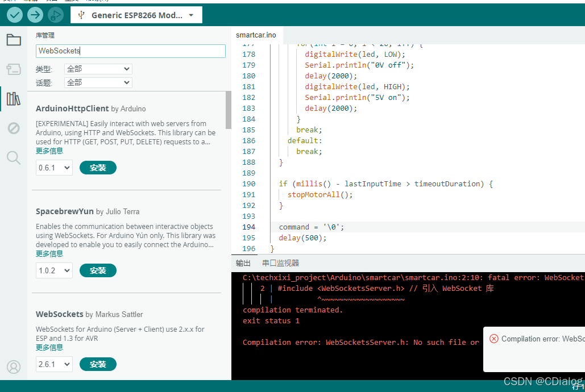Image resolution: width=585 pixels, height=392 pixels.
Task: Open 更多信息 link for WebSockets library
Action: coord(49,348)
